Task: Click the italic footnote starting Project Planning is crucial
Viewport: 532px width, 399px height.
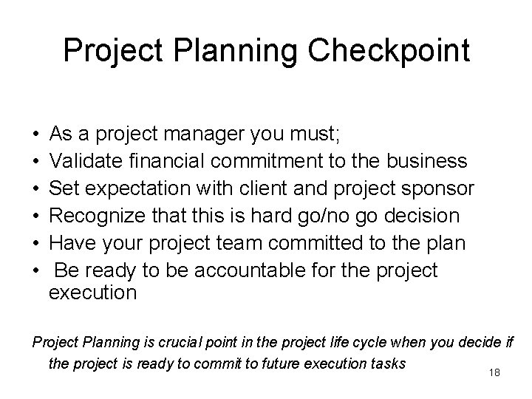Action: pyautogui.click(x=273, y=353)
